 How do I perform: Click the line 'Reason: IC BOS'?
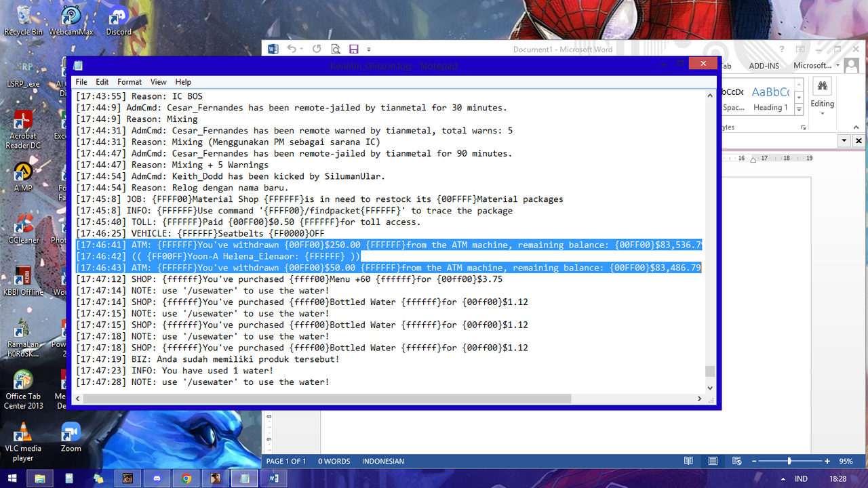[139, 96]
